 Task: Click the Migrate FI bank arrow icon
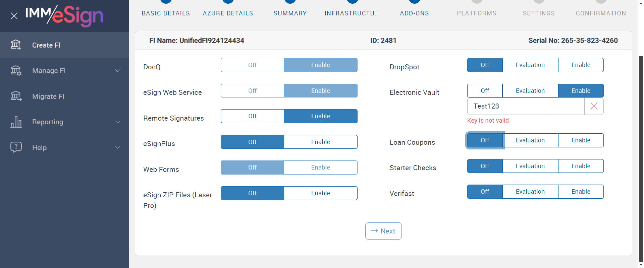click(x=16, y=96)
